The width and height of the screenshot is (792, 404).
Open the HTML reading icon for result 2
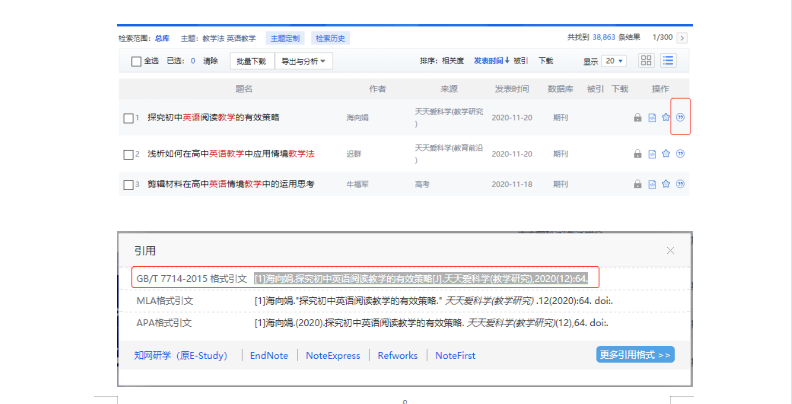click(x=652, y=154)
